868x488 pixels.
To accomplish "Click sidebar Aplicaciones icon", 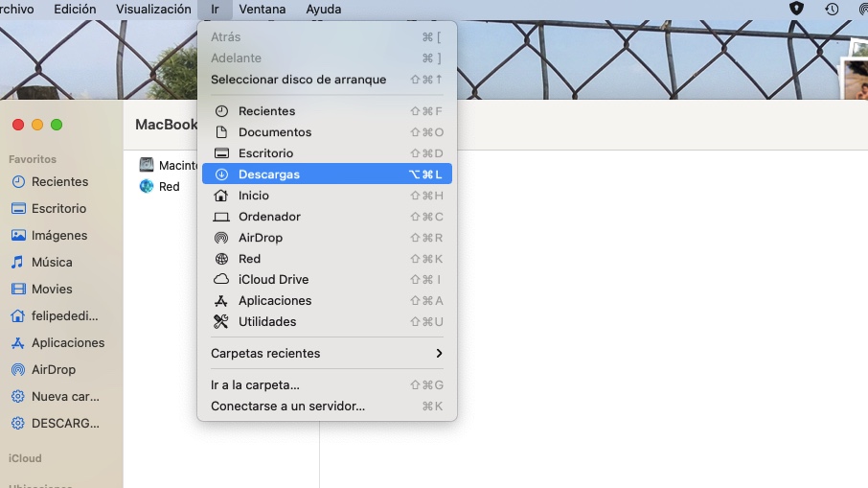I will 17,343.
